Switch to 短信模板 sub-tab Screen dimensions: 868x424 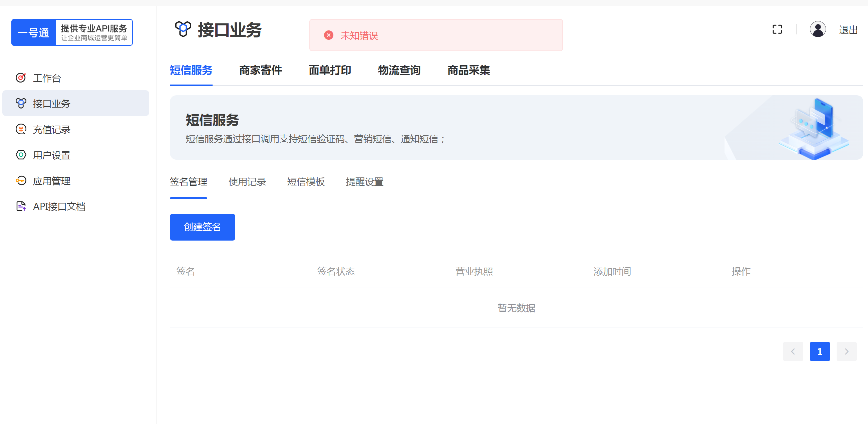[x=306, y=182]
